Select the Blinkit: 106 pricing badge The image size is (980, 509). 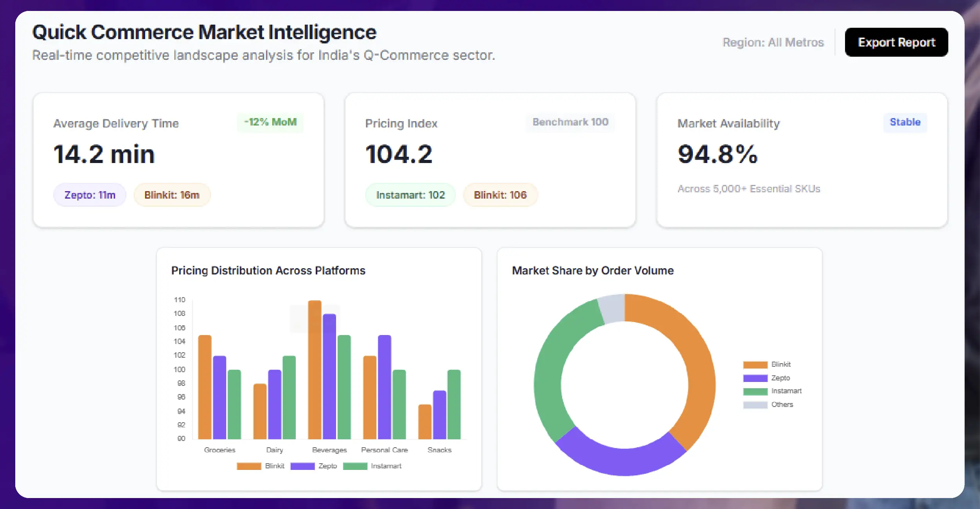point(500,195)
